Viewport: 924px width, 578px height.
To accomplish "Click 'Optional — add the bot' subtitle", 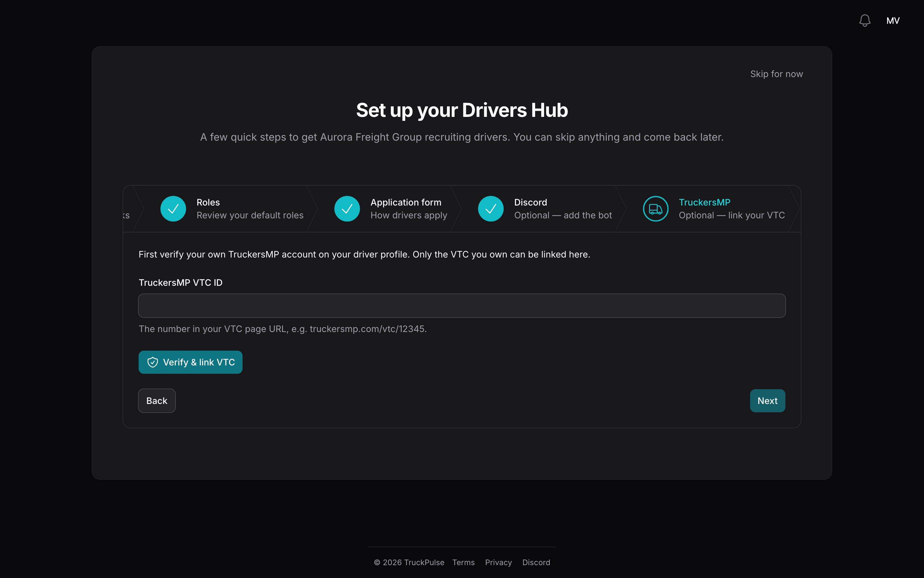I will click(563, 215).
